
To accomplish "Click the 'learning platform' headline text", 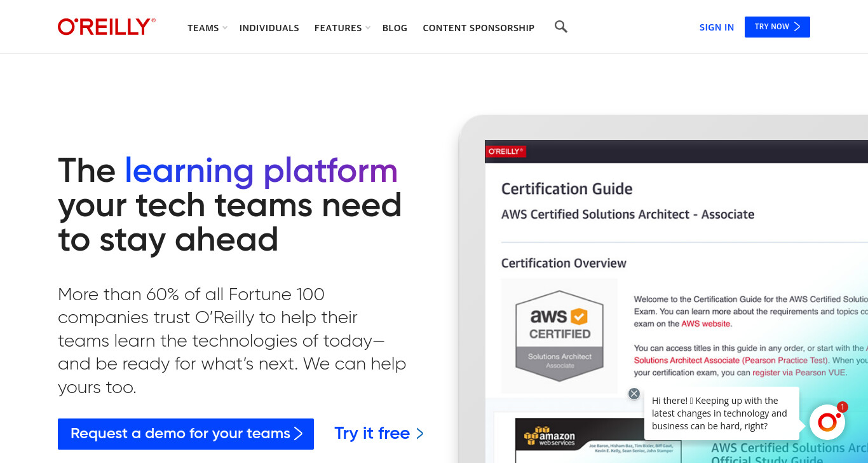I will tap(261, 170).
